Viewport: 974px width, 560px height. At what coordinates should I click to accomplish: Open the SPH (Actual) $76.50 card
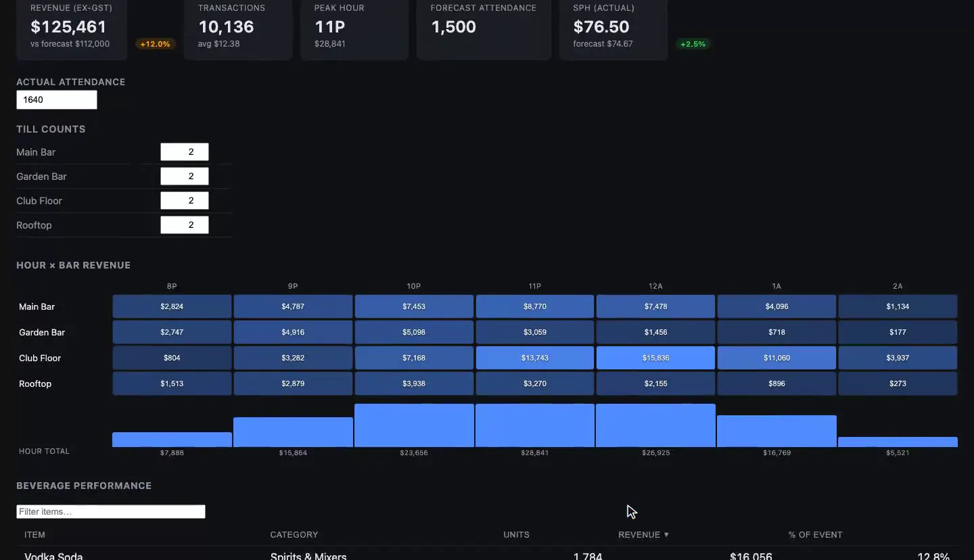click(x=613, y=30)
